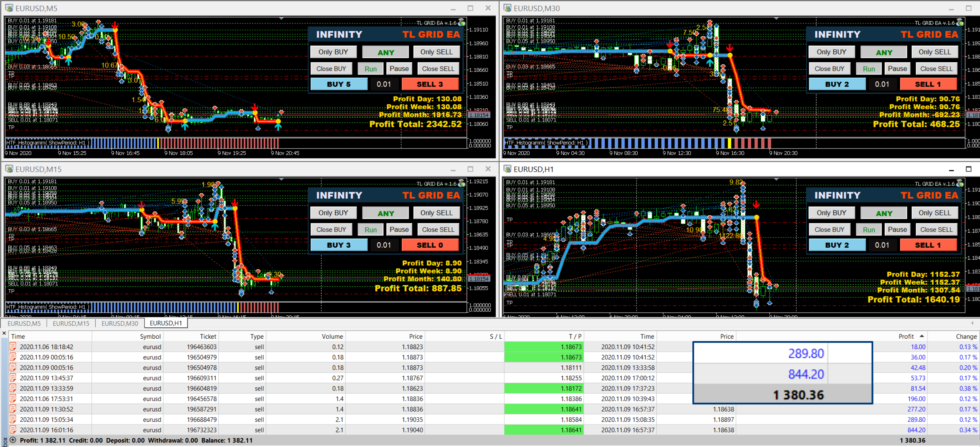980x447 pixels.
Task: Select Only SELL mode on M15 panel
Action: 436,213
